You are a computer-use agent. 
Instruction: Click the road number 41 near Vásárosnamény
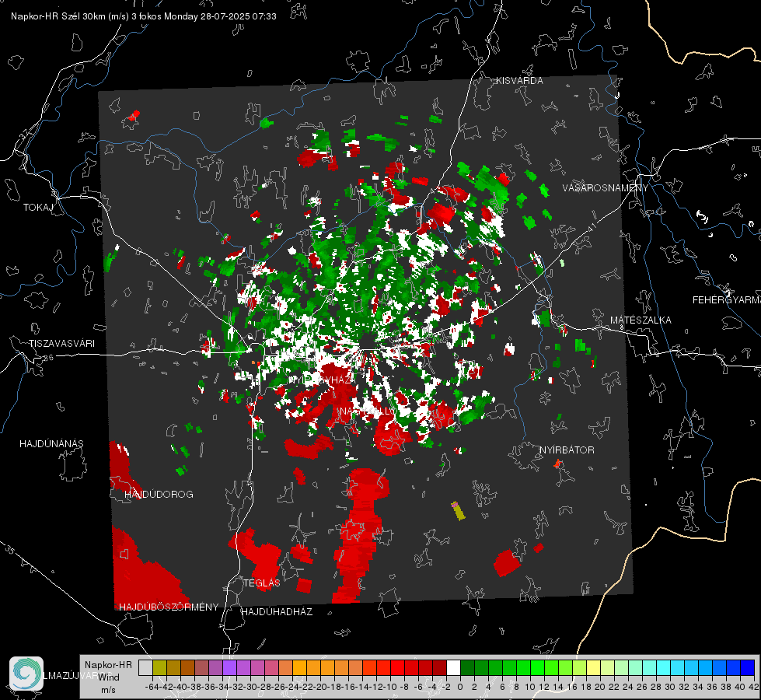591,226
